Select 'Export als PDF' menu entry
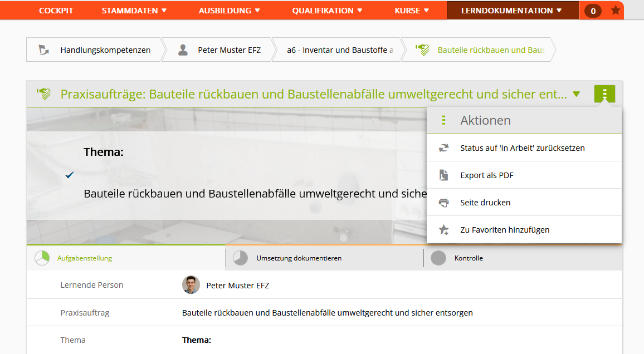 coord(487,175)
